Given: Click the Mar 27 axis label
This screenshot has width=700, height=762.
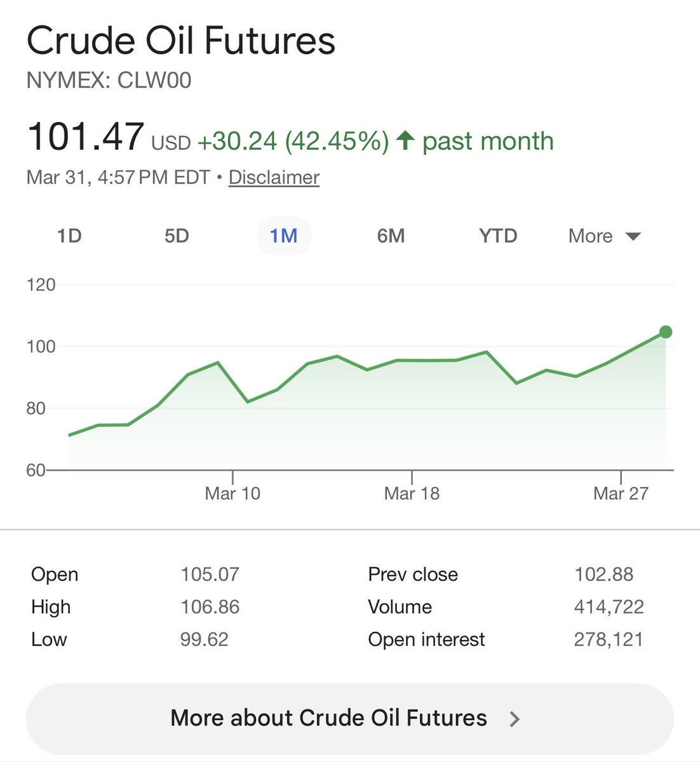Looking at the screenshot, I should [x=621, y=493].
